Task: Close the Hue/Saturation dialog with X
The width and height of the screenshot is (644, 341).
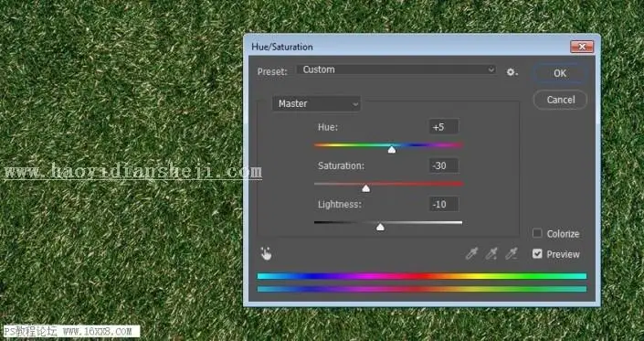Action: pos(582,47)
